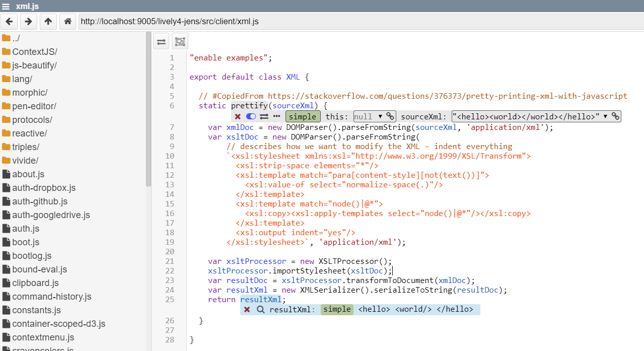Go forward with the right arrow button
The height and width of the screenshot is (351, 644).
click(29, 22)
